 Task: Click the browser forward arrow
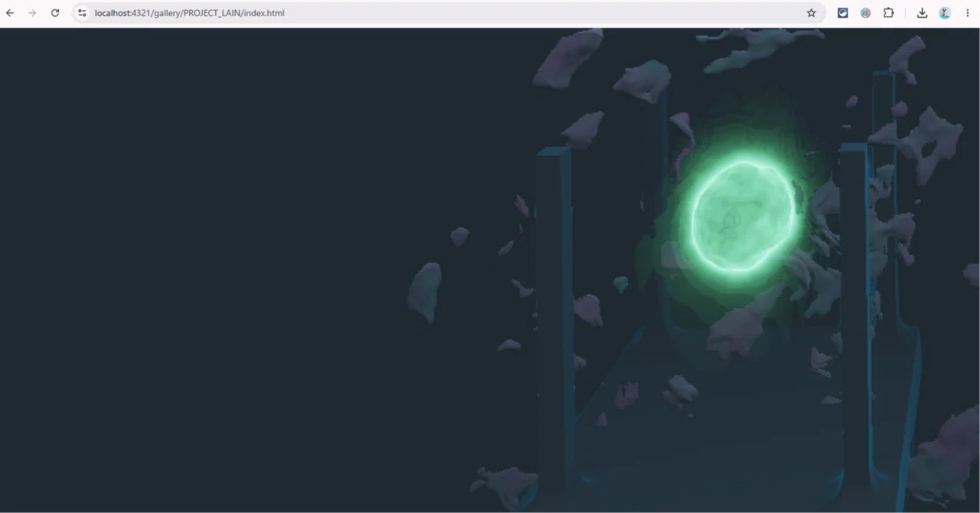click(32, 13)
